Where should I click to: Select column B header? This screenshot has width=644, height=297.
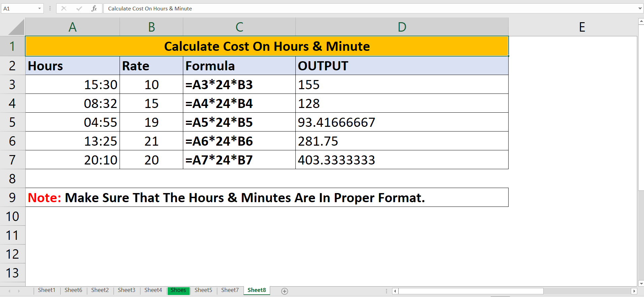coord(152,27)
